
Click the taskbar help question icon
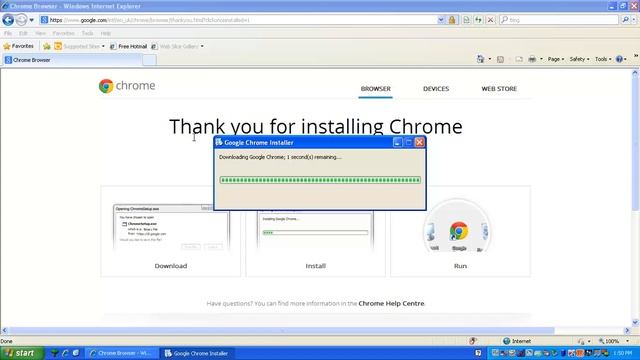(478, 353)
